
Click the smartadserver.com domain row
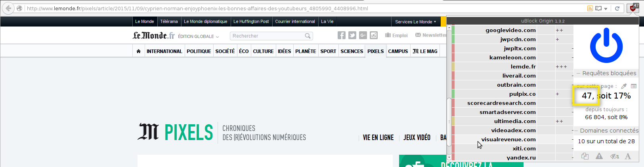pos(512,112)
